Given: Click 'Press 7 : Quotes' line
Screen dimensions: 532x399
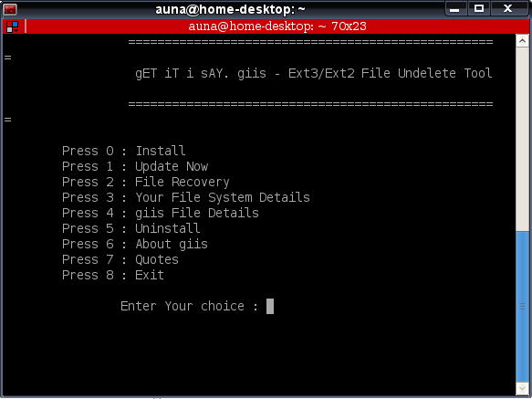Looking at the screenshot, I should point(120,260).
